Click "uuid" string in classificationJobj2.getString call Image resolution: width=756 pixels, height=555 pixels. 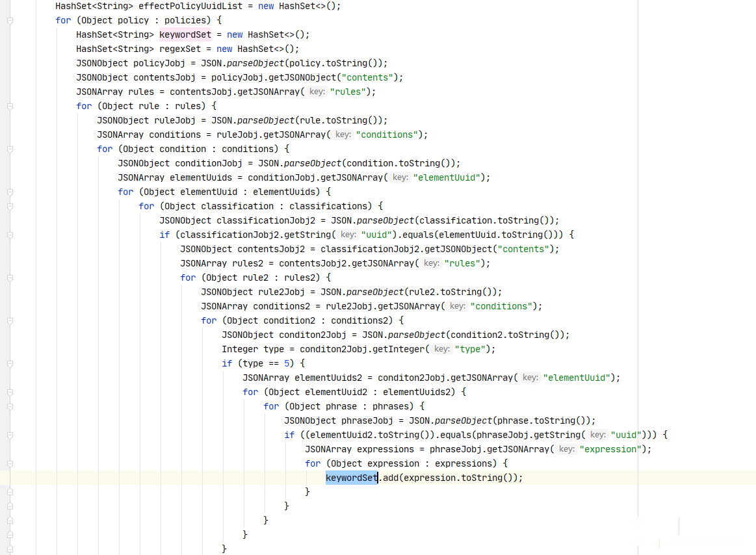[376, 235]
